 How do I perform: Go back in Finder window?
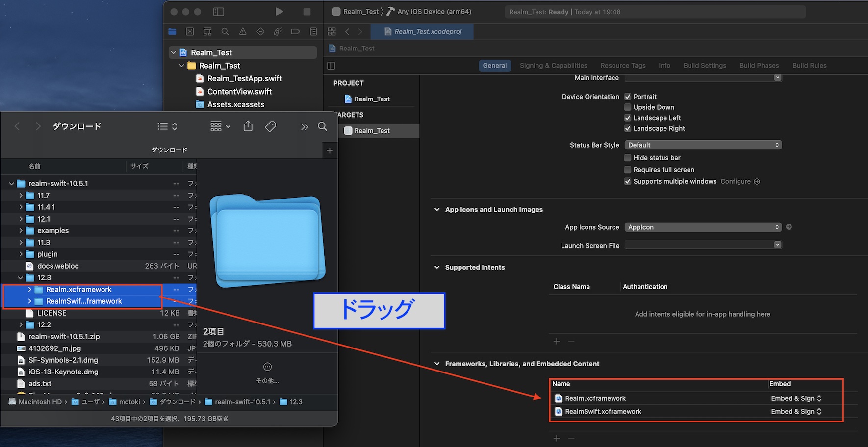17,126
